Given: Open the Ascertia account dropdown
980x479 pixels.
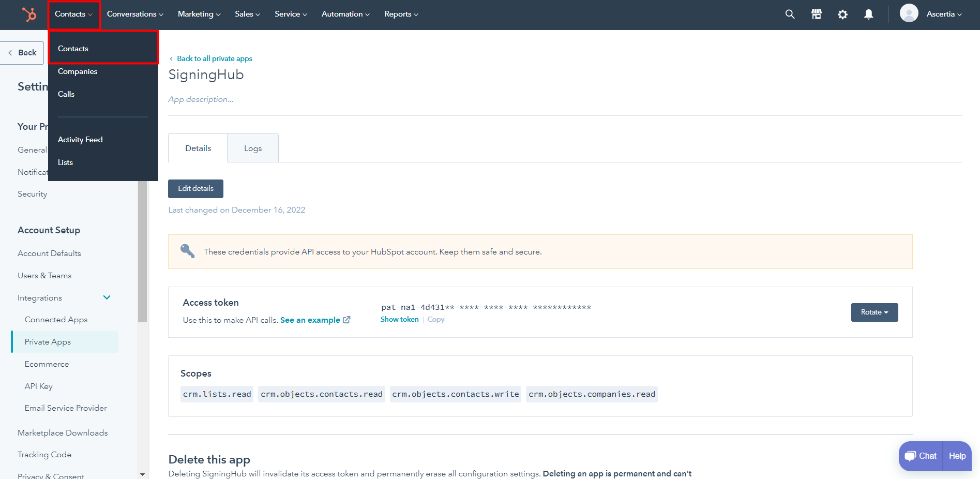Looking at the screenshot, I should (944, 14).
